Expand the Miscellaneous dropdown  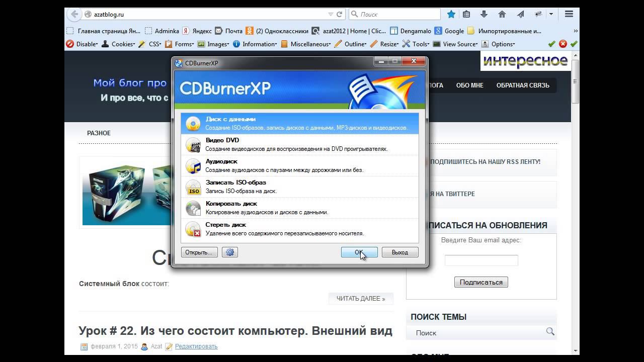pos(306,44)
